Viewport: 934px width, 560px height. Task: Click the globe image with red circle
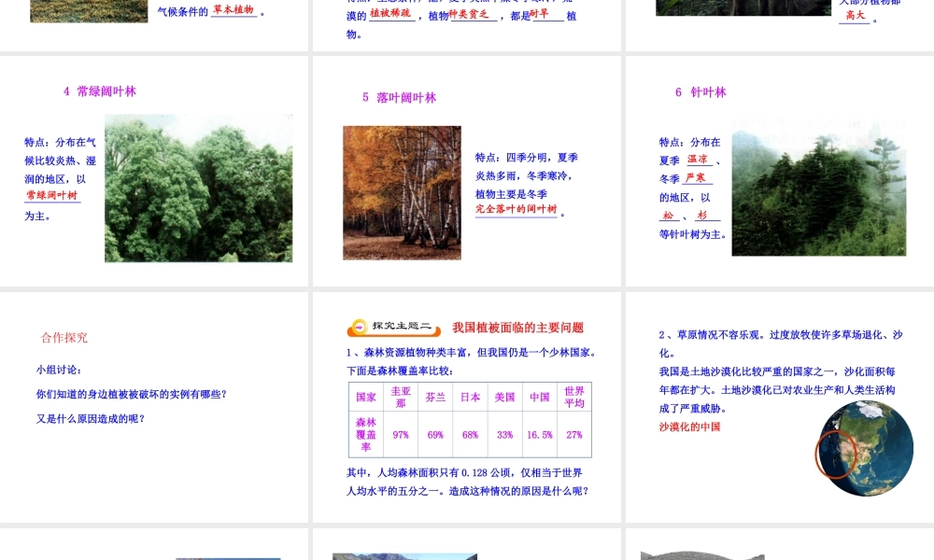click(864, 448)
